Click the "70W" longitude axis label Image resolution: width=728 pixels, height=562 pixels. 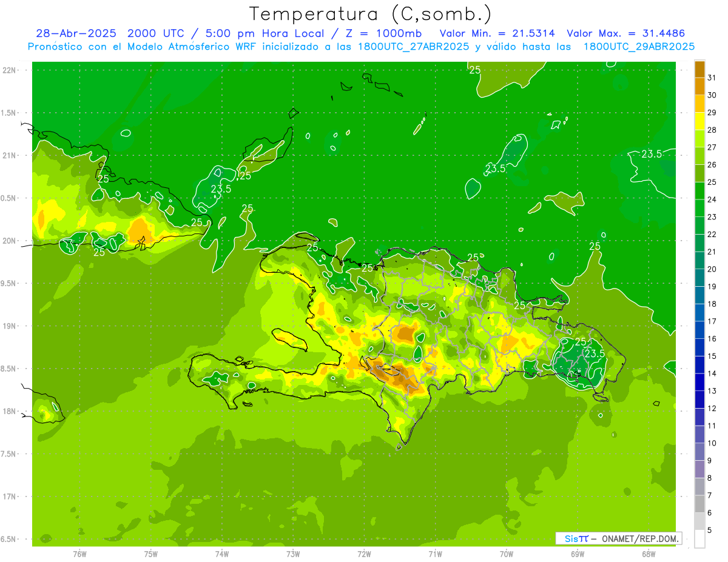point(506,554)
